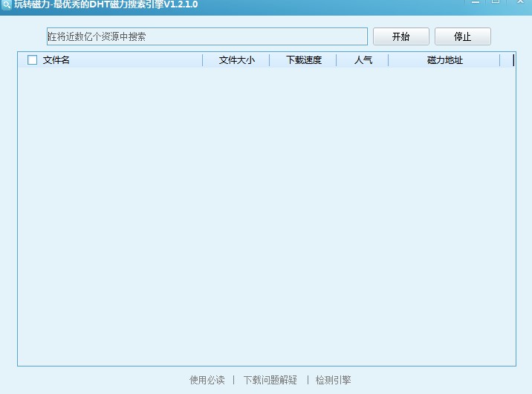Open the 检测引擎 link
Screen dimensions: 532x394
point(333,380)
